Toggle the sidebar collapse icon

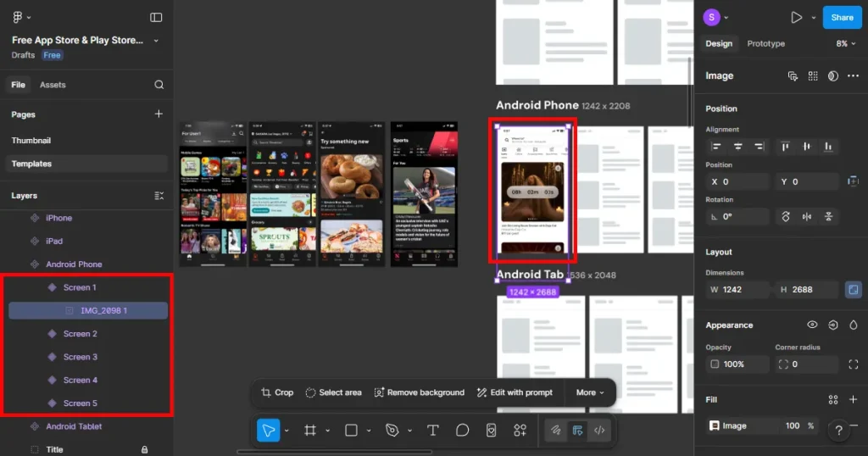[156, 18]
